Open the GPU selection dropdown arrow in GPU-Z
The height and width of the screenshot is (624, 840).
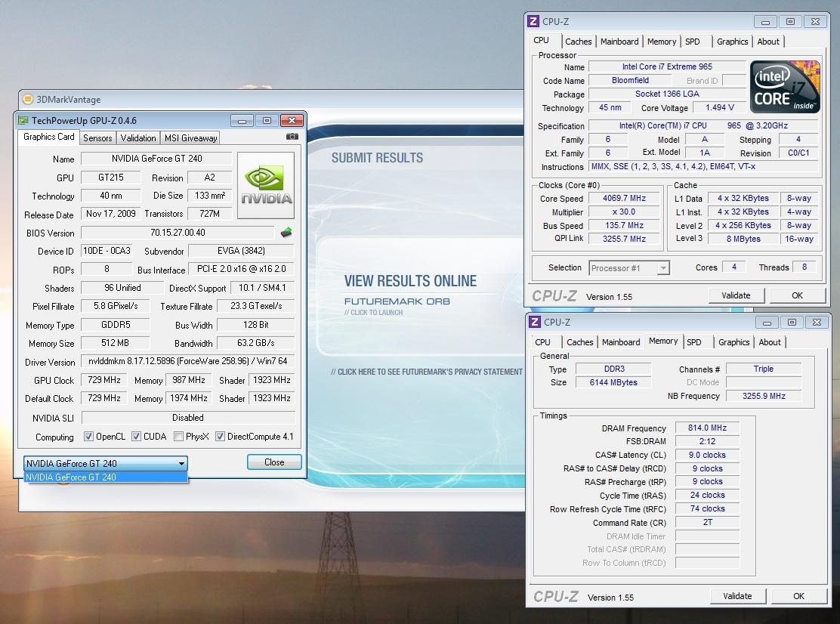tap(181, 463)
